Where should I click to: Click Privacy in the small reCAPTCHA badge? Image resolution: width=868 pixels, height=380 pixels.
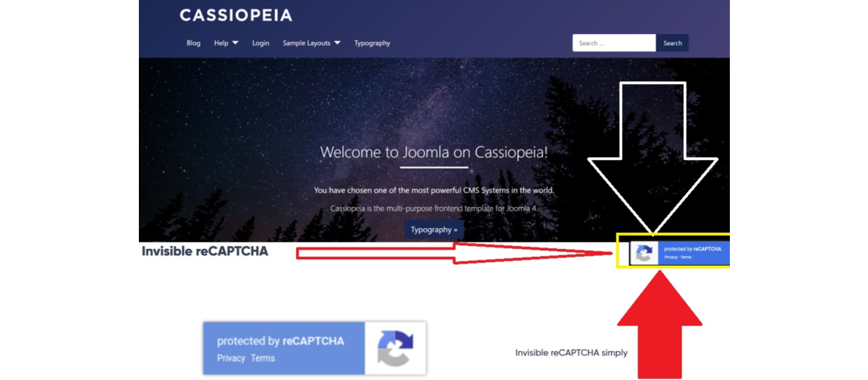671,257
